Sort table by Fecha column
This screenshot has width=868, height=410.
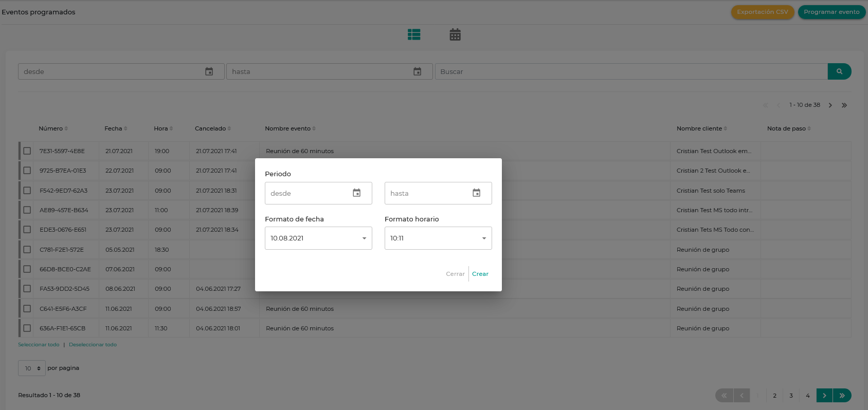pos(116,128)
